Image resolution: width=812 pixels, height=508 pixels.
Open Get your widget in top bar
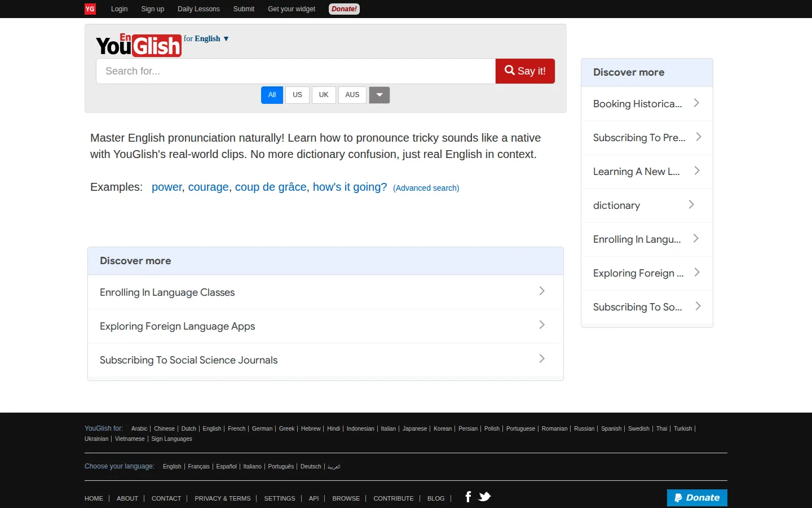pyautogui.click(x=292, y=9)
